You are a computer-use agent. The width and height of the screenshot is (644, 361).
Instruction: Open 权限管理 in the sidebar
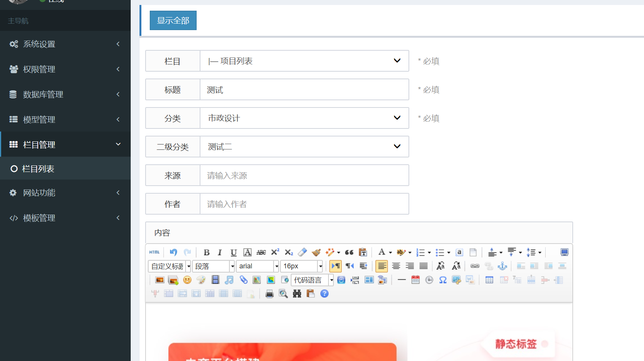tap(66, 69)
